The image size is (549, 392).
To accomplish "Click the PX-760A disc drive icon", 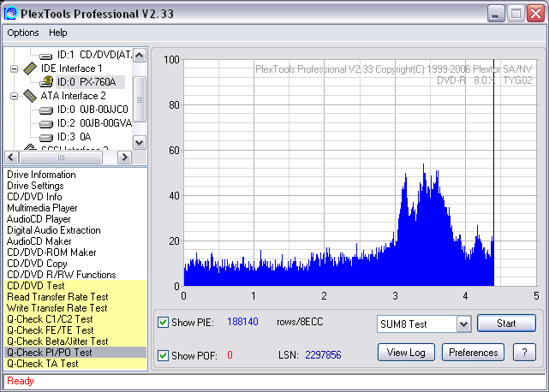I will 46,82.
